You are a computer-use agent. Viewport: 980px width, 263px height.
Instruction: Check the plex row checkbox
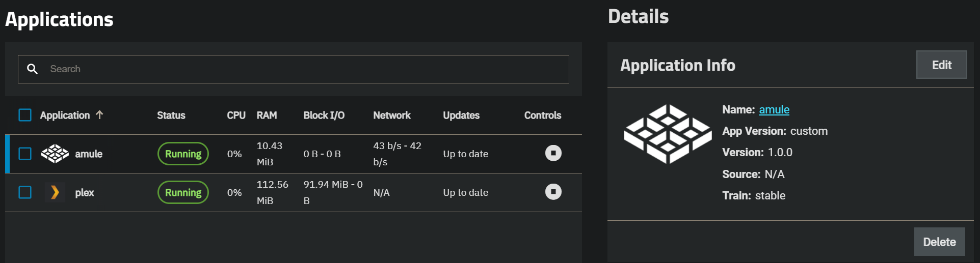(x=25, y=192)
